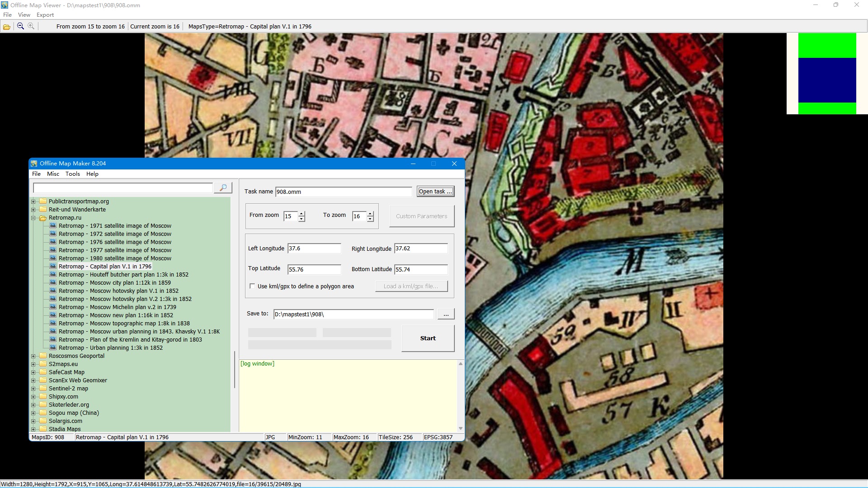The image size is (868, 488).
Task: Expand the Solargis.com tree node
Action: [x=33, y=421]
